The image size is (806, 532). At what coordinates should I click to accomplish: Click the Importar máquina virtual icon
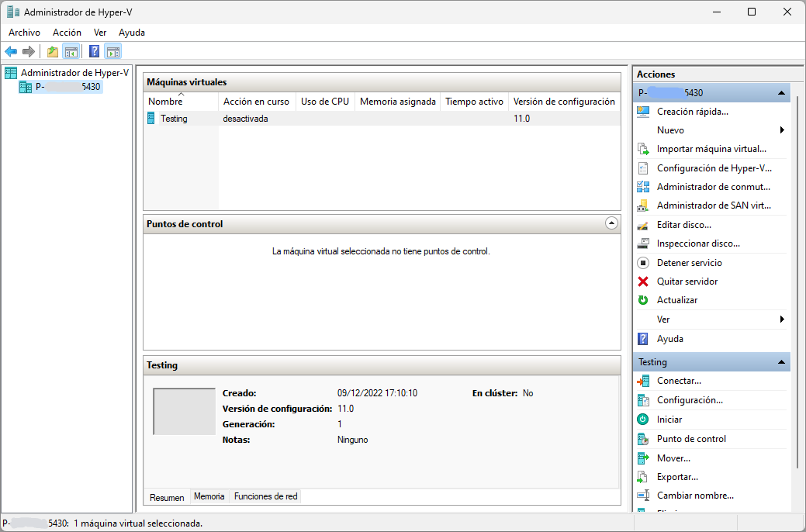point(642,149)
